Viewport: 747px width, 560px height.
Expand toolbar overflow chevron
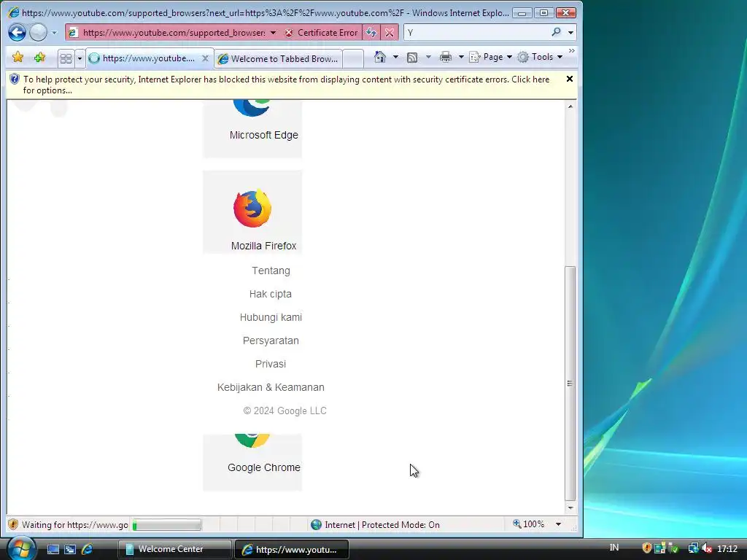point(571,50)
